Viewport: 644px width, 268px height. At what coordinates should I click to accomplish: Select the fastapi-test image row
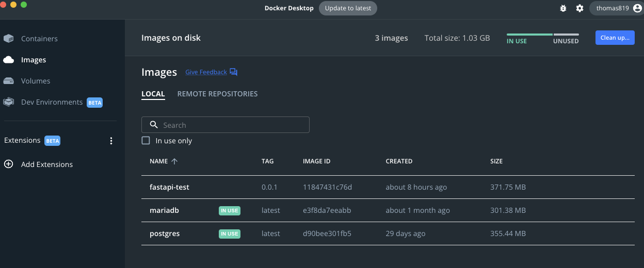388,187
